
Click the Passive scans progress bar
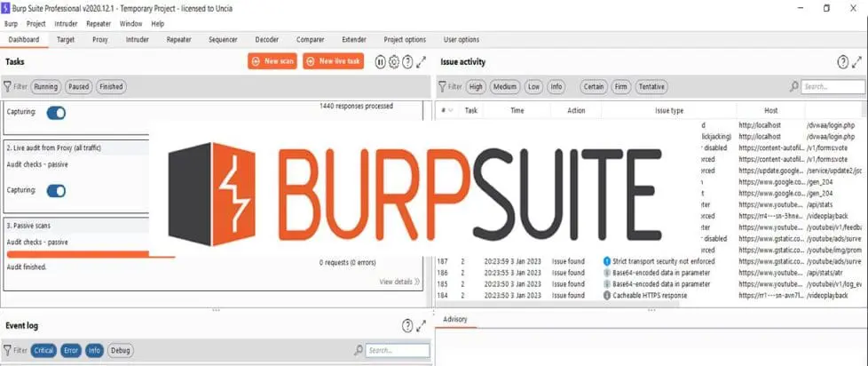89,254
